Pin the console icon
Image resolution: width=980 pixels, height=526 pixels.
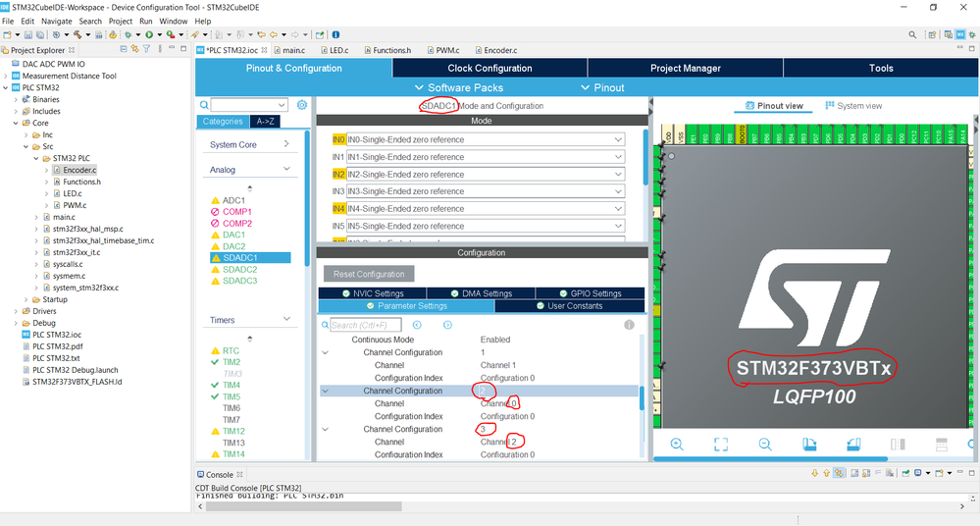(905, 473)
